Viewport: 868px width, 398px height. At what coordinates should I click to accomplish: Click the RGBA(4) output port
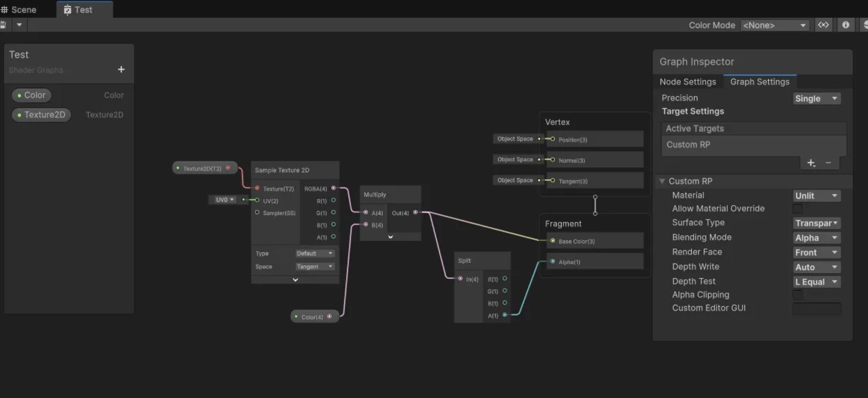click(x=333, y=188)
